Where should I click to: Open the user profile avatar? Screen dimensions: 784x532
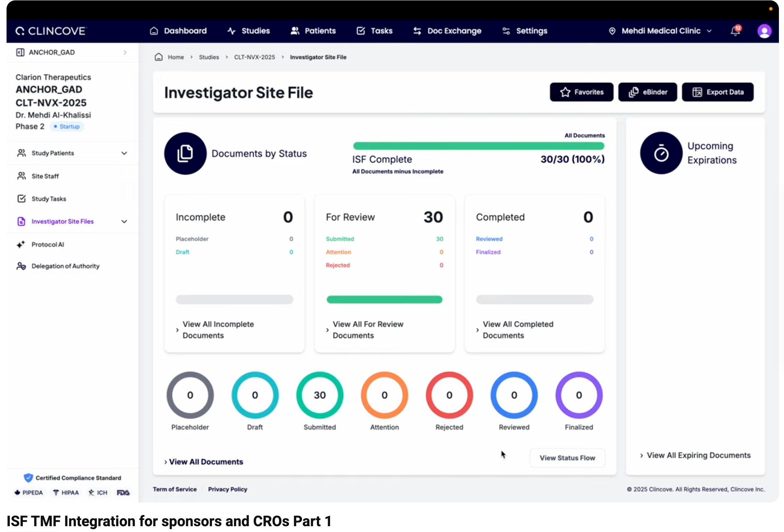764,31
